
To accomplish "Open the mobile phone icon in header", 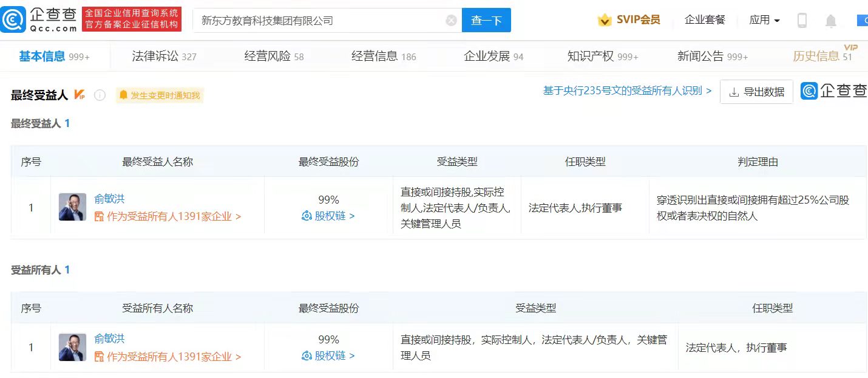I will point(802,21).
